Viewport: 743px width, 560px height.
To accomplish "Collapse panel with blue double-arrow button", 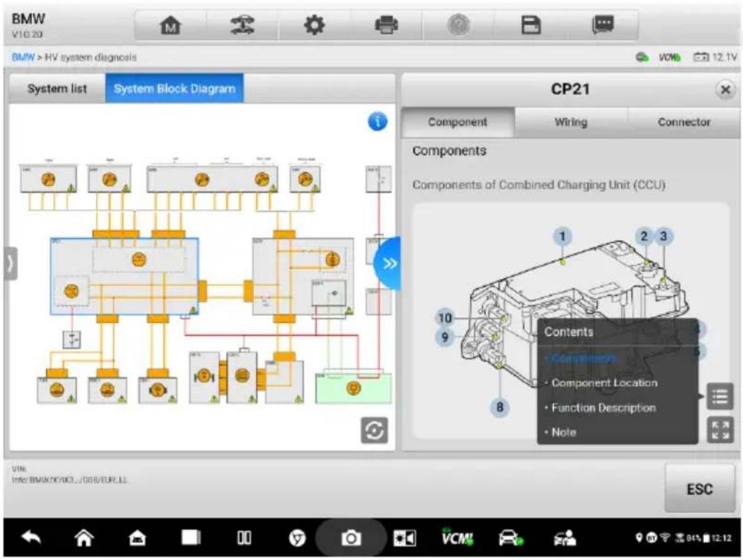I will click(389, 264).
